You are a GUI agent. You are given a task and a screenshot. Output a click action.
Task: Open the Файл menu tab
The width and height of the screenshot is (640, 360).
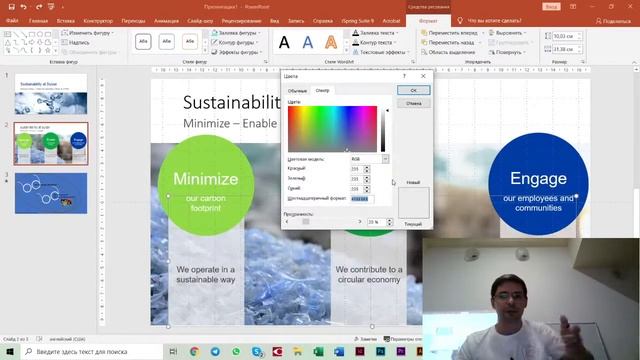(12, 20)
